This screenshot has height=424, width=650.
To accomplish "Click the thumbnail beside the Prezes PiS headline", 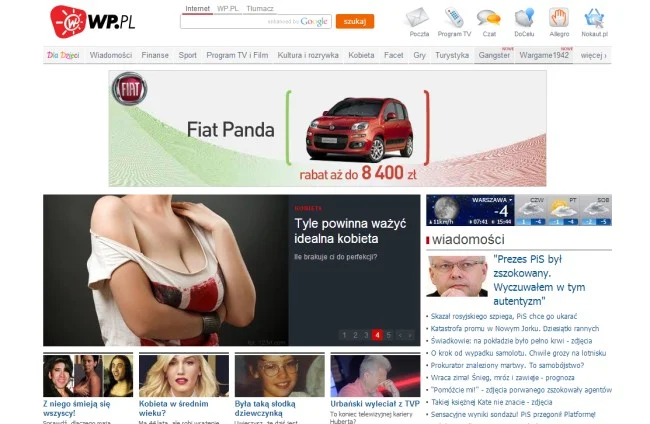I will [457, 276].
